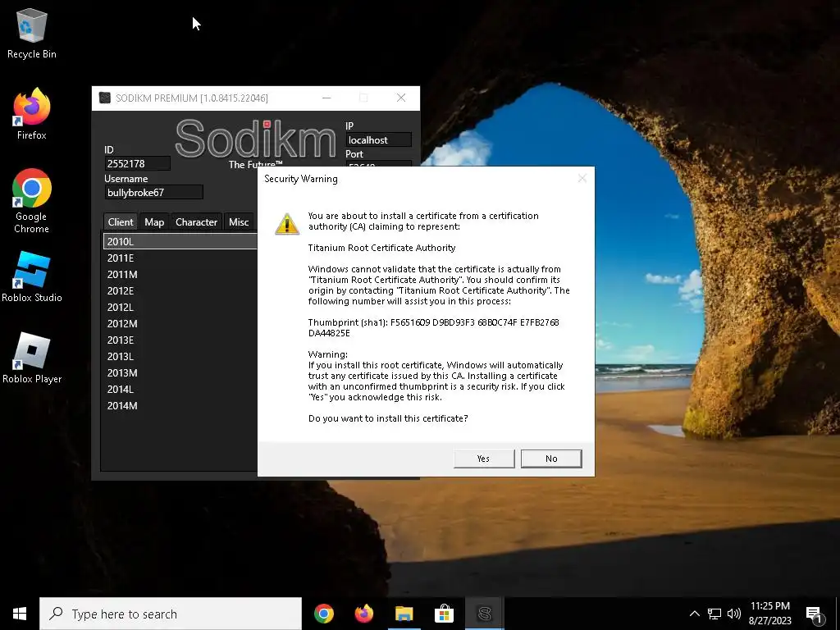Image resolution: width=840 pixels, height=630 pixels.
Task: Click the 'Titanium Root Certificate Authority' line
Action: click(x=381, y=248)
